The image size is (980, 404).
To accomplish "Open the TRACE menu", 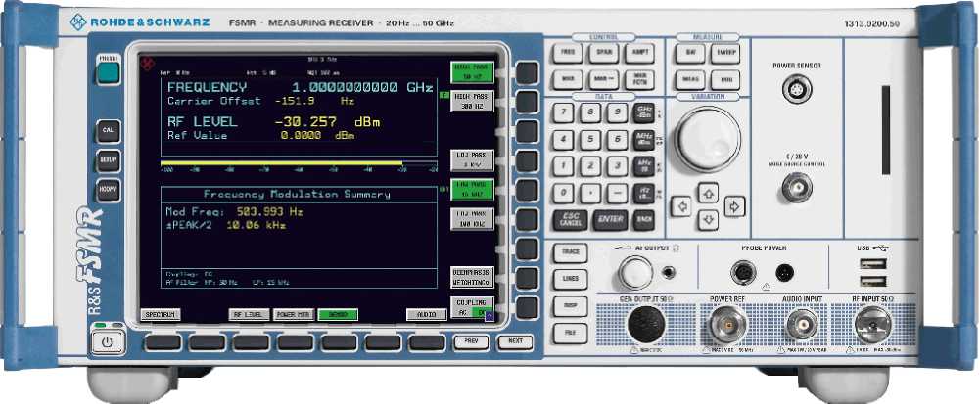I will coord(568,252).
